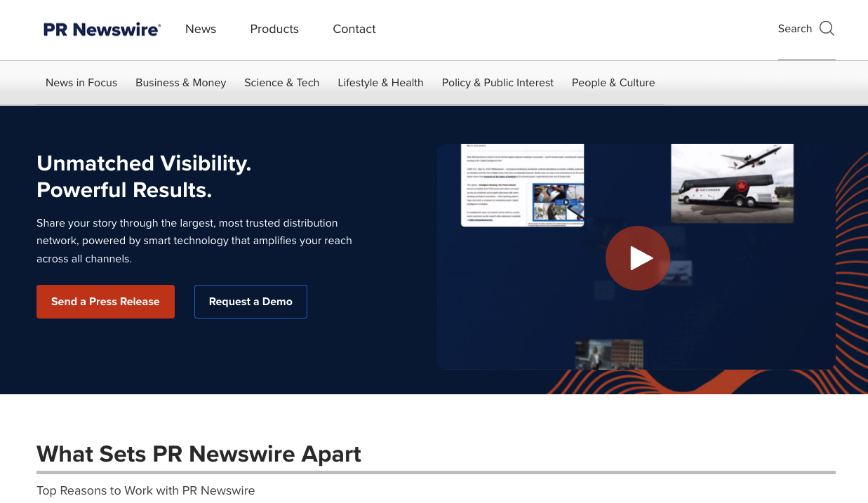View Lifestyle & Health stories
The height and width of the screenshot is (503, 868).
pyautogui.click(x=380, y=83)
